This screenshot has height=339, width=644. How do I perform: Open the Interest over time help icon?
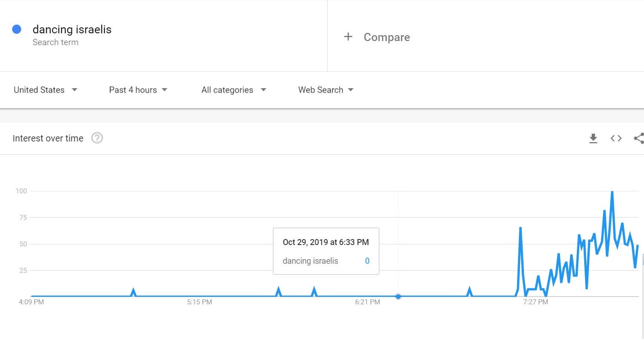point(97,138)
